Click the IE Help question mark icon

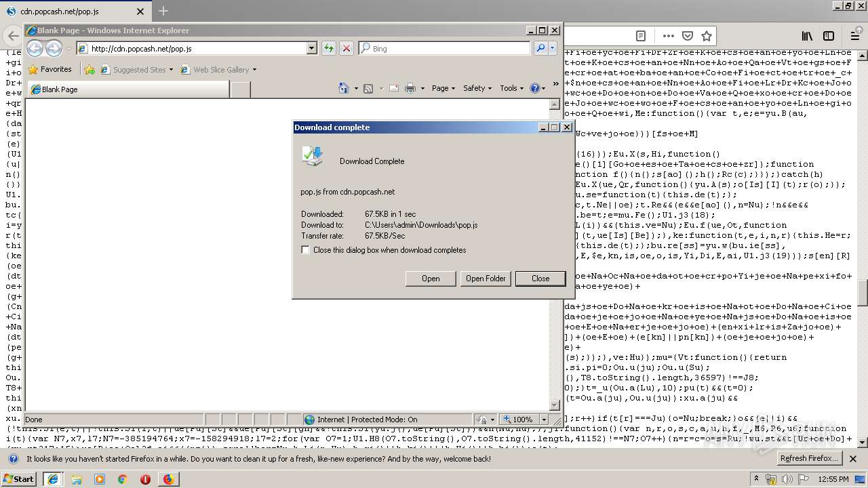coord(534,88)
